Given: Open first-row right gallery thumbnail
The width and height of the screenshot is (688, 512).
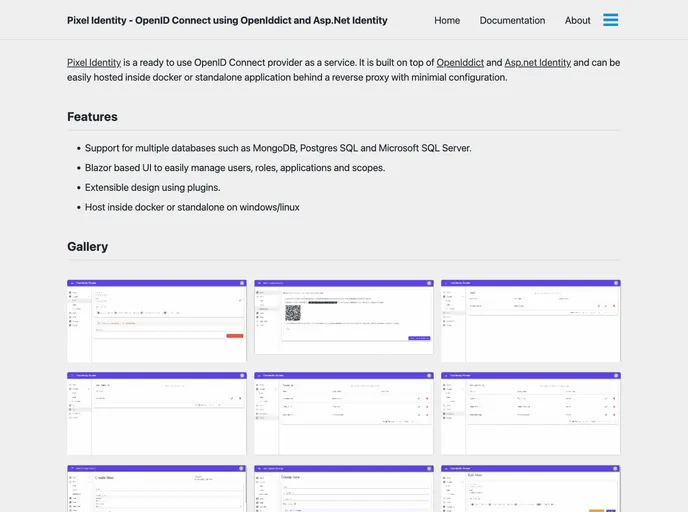Looking at the screenshot, I should pyautogui.click(x=530, y=321).
